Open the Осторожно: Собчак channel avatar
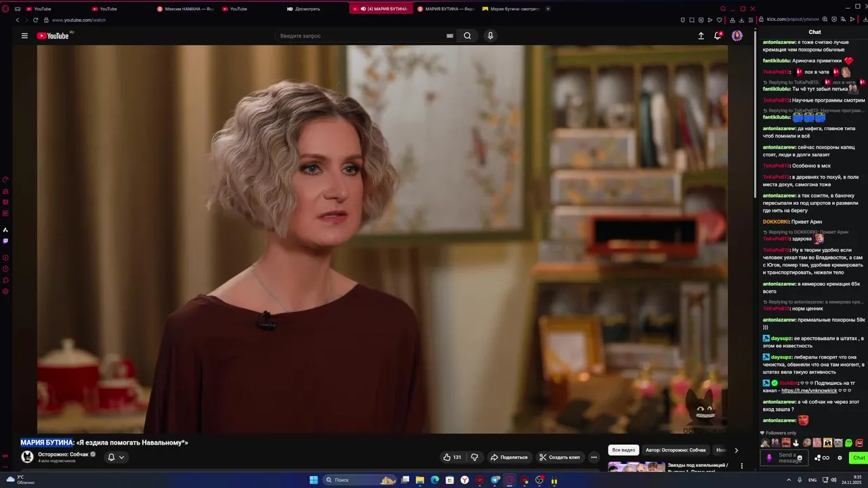 click(x=27, y=457)
